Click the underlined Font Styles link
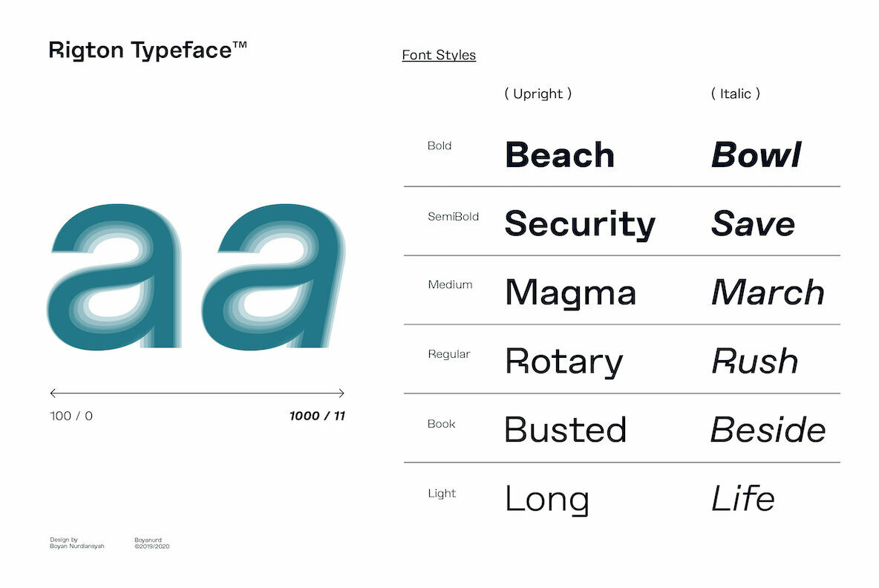 pyautogui.click(x=439, y=55)
